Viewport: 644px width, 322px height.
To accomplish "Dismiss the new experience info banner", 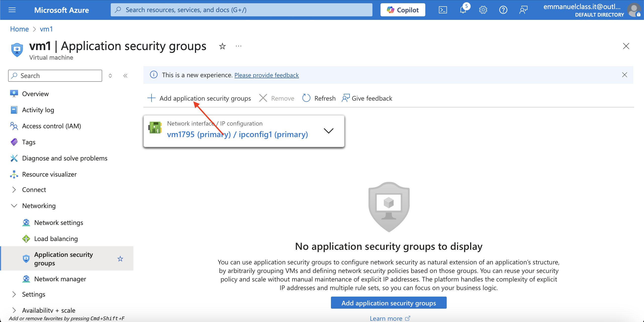I will (x=624, y=75).
